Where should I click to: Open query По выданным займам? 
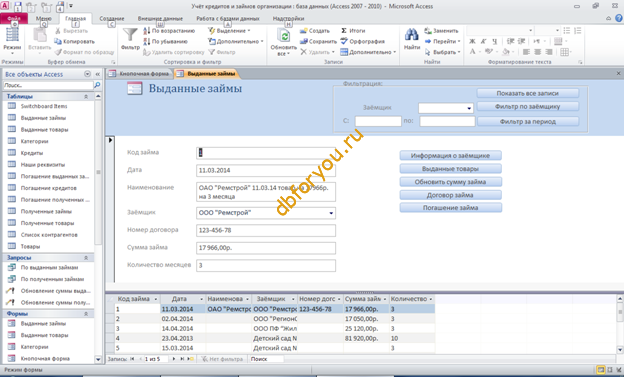(x=49, y=268)
